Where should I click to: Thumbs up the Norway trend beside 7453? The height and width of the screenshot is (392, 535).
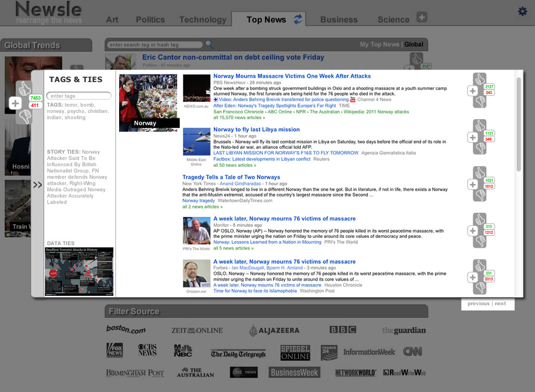tap(24, 89)
